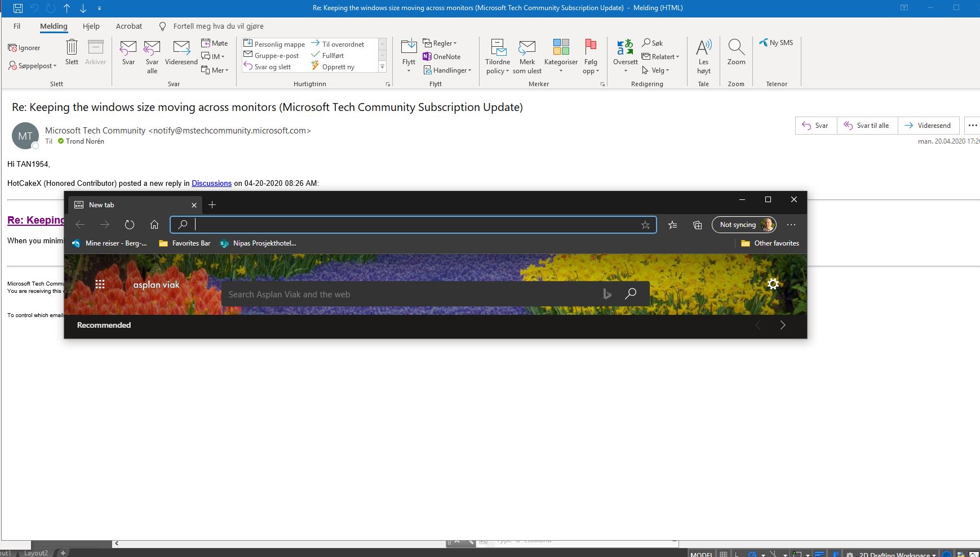Click the Følg opp flag icon

(591, 57)
